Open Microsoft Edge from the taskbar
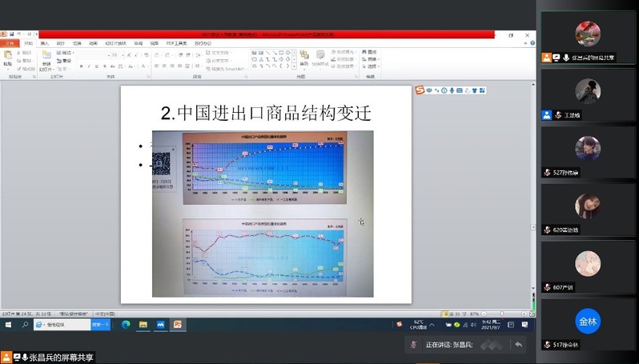 [x=126, y=325]
